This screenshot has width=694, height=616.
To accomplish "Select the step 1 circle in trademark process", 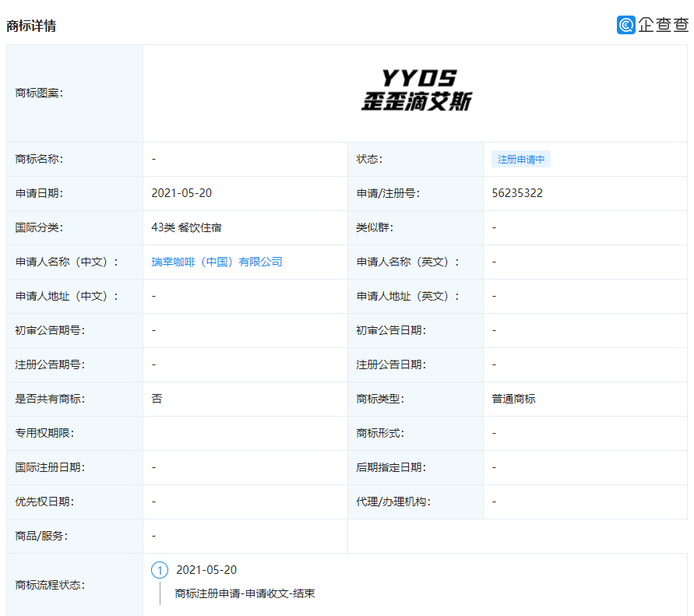I will [160, 570].
